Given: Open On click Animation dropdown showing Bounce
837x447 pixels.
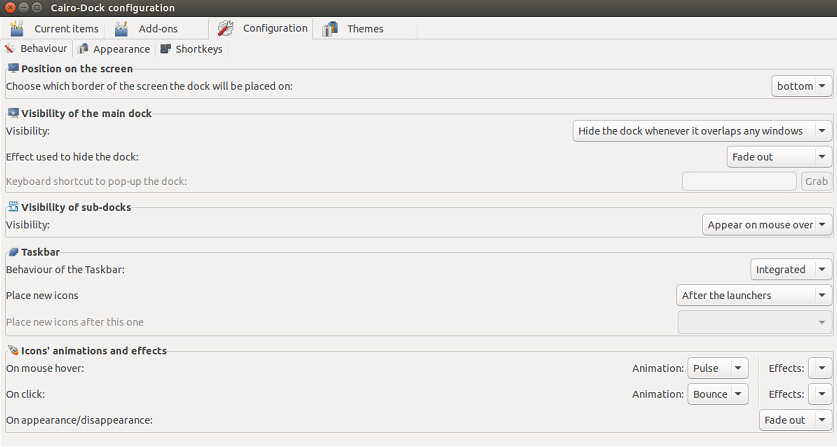Looking at the screenshot, I should [717, 394].
